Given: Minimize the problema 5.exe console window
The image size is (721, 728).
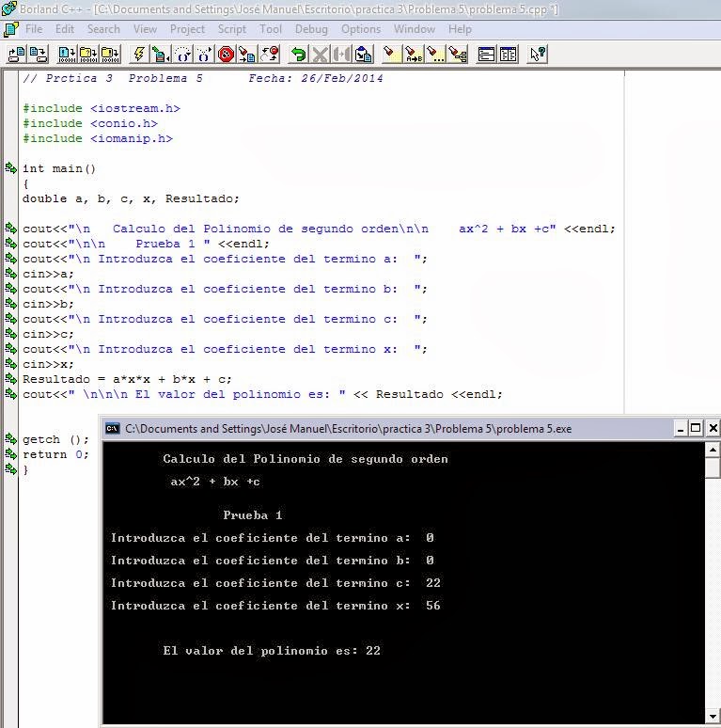Looking at the screenshot, I should pyautogui.click(x=681, y=428).
